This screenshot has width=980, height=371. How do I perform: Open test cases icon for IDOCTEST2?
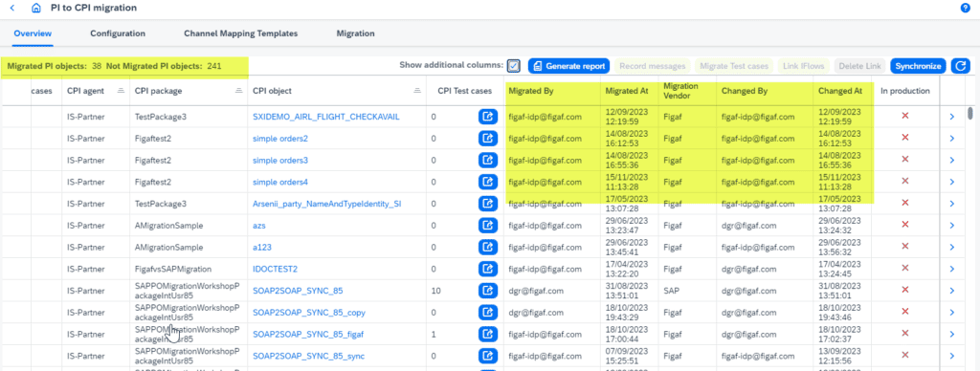point(487,269)
